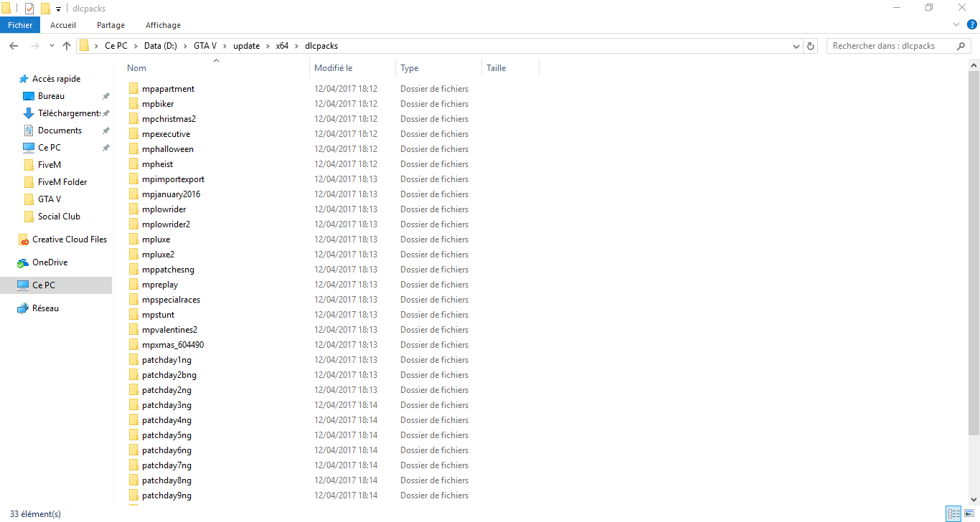
Task: Select the patchday2bng folder name
Action: click(x=169, y=375)
